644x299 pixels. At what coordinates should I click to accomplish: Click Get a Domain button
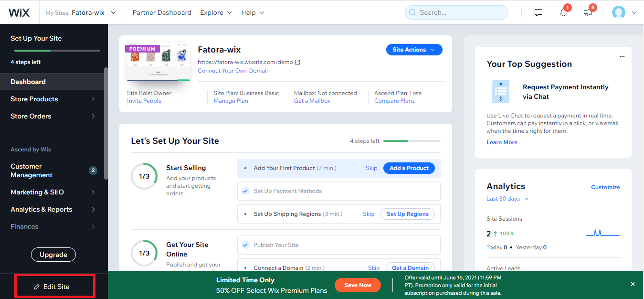click(411, 267)
